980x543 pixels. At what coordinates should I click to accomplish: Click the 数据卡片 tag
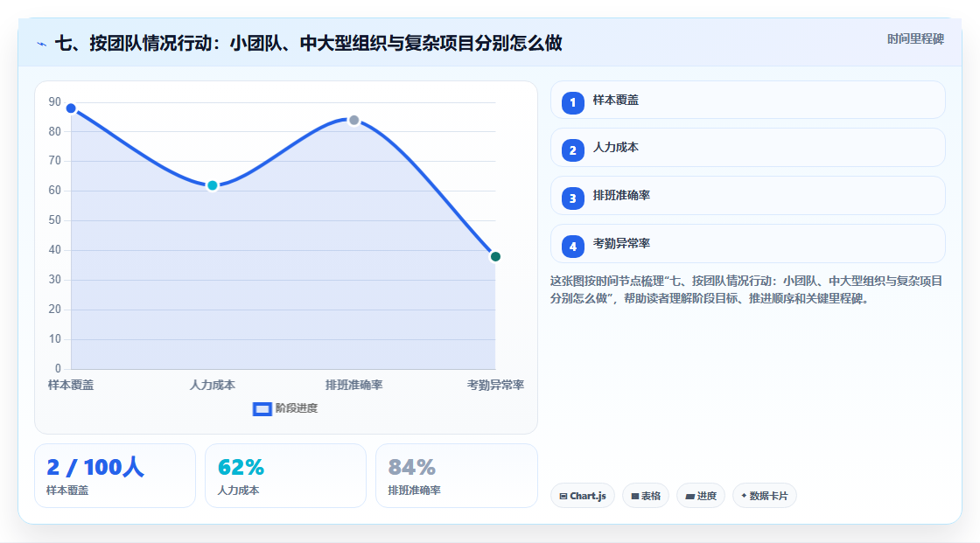pyautogui.click(x=765, y=496)
